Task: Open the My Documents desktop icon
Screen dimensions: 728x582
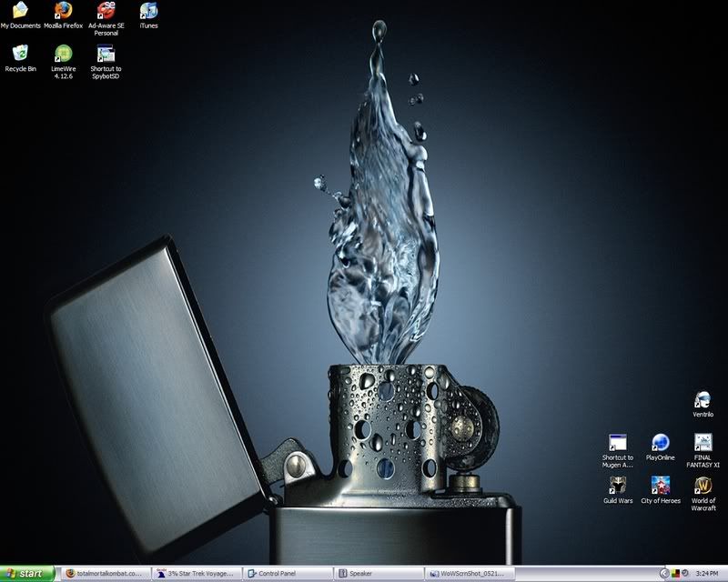Action: [x=20, y=15]
